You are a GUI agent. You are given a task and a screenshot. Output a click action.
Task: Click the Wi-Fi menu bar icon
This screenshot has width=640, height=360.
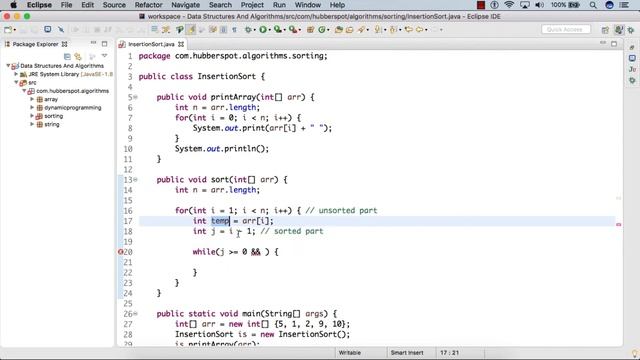[509, 5]
